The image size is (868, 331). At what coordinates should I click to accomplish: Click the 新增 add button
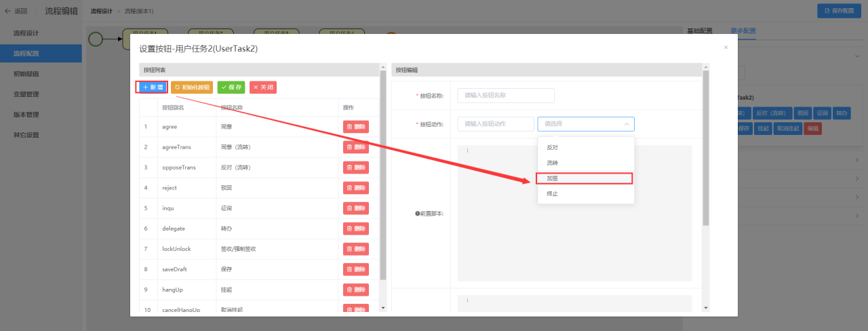coord(153,87)
